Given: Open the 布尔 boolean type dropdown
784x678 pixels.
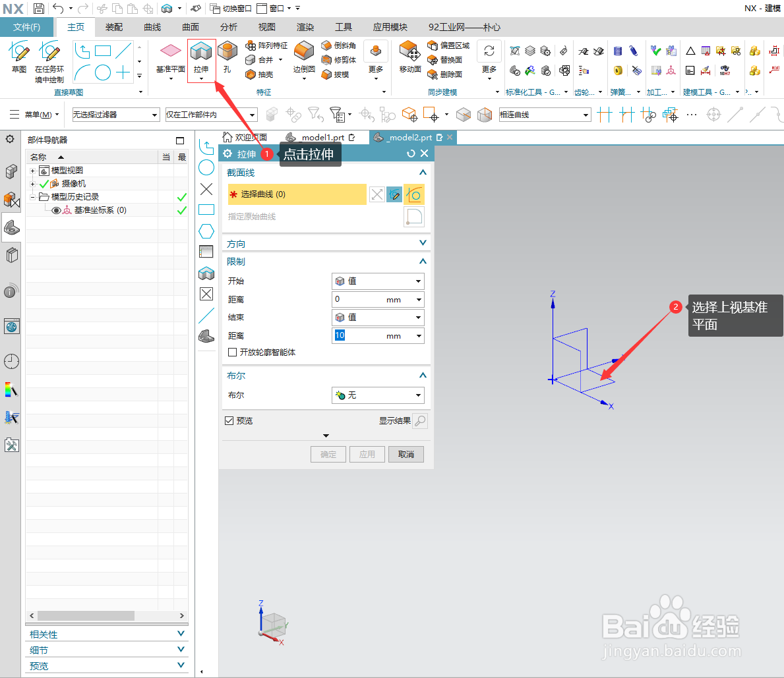Looking at the screenshot, I should coord(378,395).
